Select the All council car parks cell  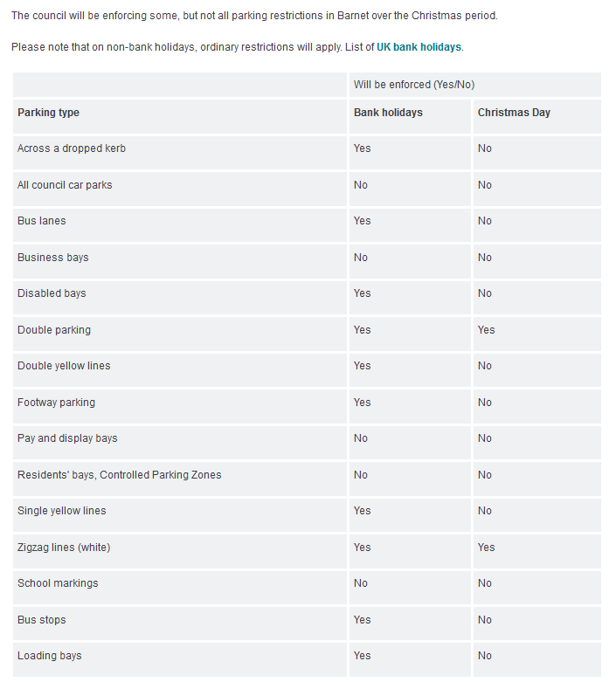pyautogui.click(x=65, y=185)
